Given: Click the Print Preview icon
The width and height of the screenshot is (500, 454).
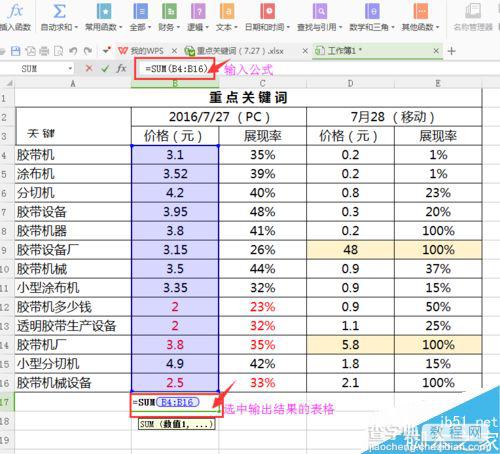Looking at the screenshot, I should (58, 51).
